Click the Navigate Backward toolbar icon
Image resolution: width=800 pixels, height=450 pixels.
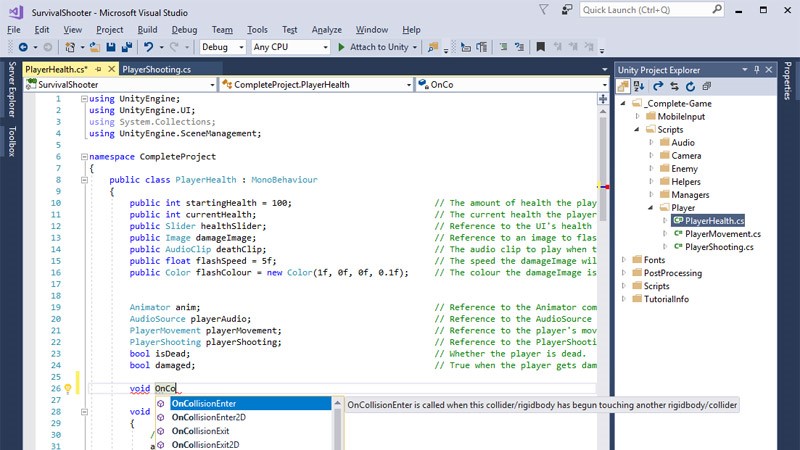tap(23, 47)
